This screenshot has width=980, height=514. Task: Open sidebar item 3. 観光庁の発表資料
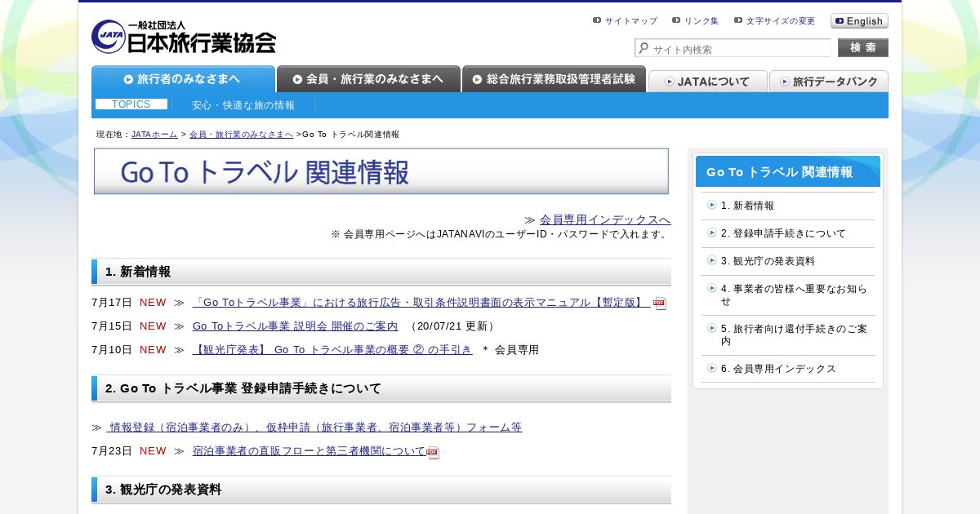(x=768, y=261)
